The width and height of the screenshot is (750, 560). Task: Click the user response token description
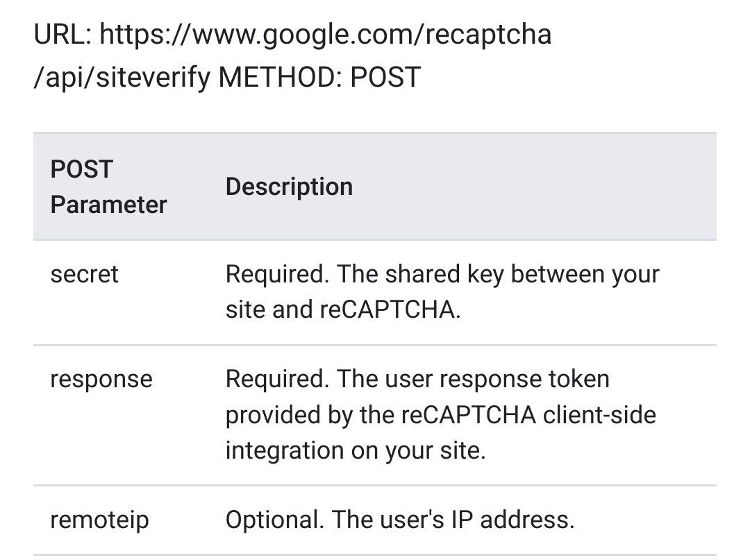(440, 414)
